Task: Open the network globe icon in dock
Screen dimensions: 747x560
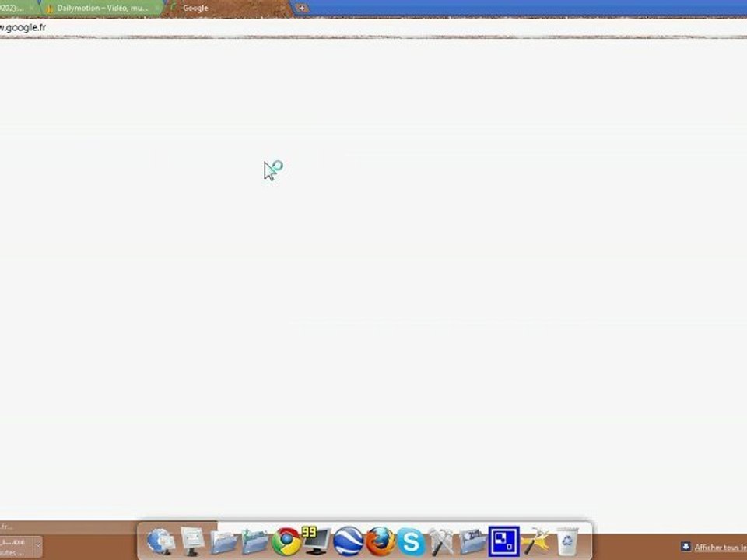Action: point(161,542)
